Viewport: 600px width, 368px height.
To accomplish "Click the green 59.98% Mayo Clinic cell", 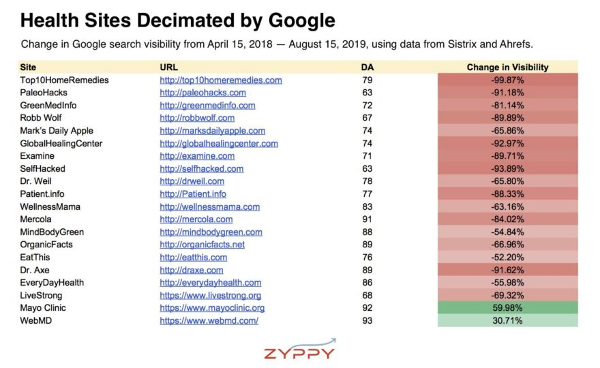I will [x=508, y=308].
